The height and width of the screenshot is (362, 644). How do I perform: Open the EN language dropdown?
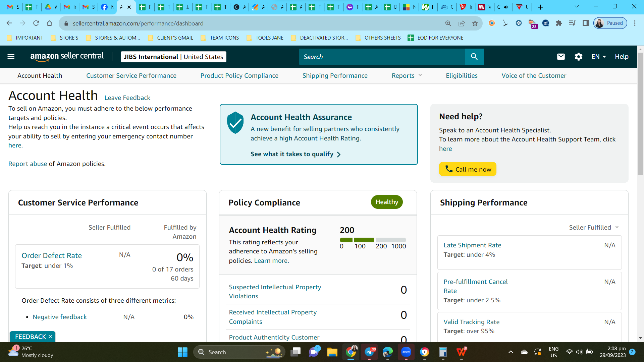599,57
